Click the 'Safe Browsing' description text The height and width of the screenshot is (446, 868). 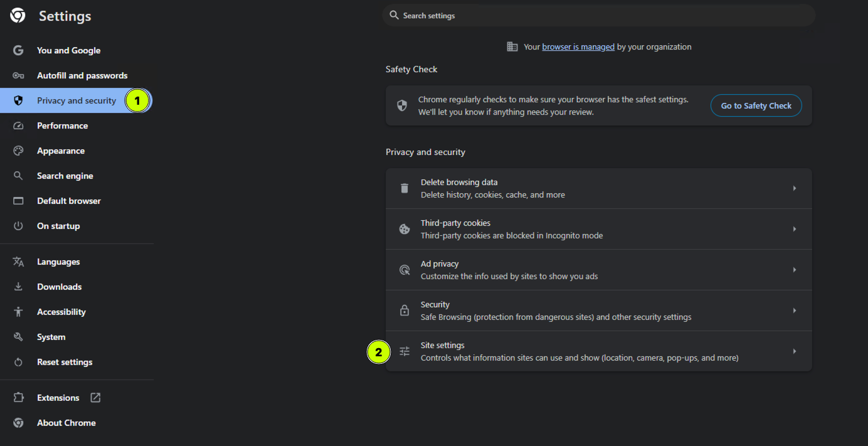click(556, 317)
